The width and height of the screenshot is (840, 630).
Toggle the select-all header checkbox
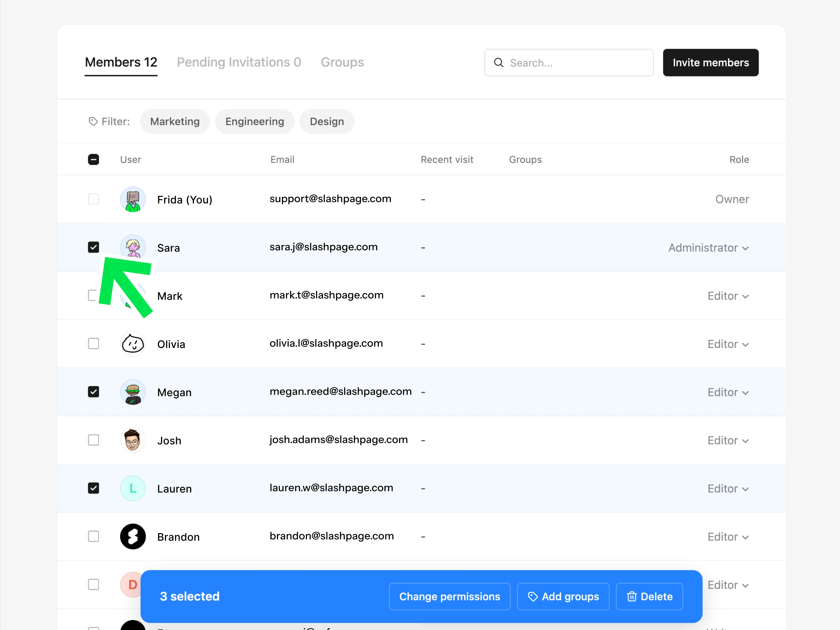(94, 160)
